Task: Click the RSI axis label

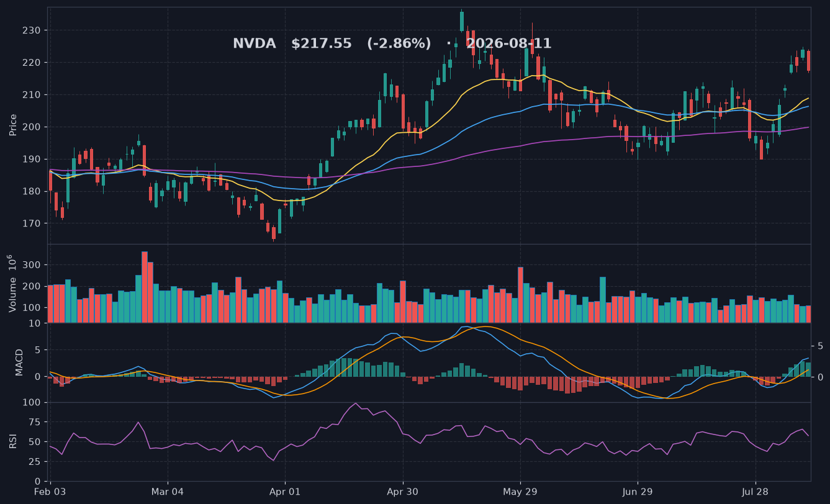Action: 13,441
